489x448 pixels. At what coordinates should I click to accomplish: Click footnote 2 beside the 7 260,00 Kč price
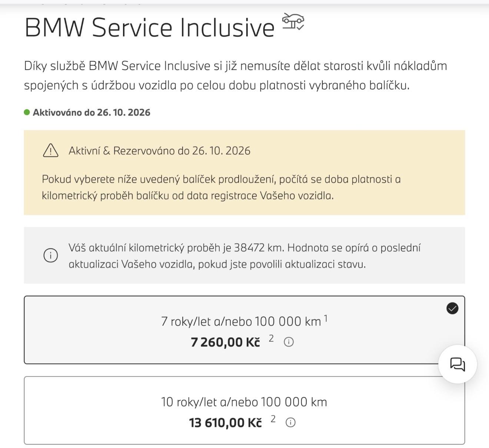(x=271, y=338)
